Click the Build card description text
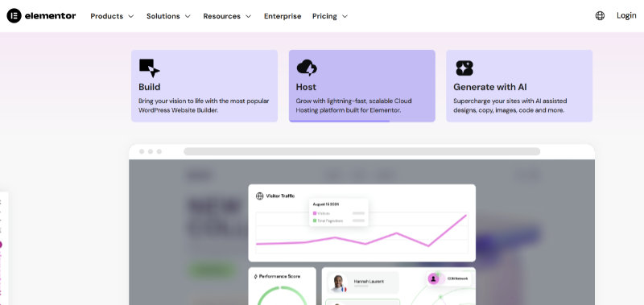Image resolution: width=644 pixels, height=305 pixels. tap(204, 105)
